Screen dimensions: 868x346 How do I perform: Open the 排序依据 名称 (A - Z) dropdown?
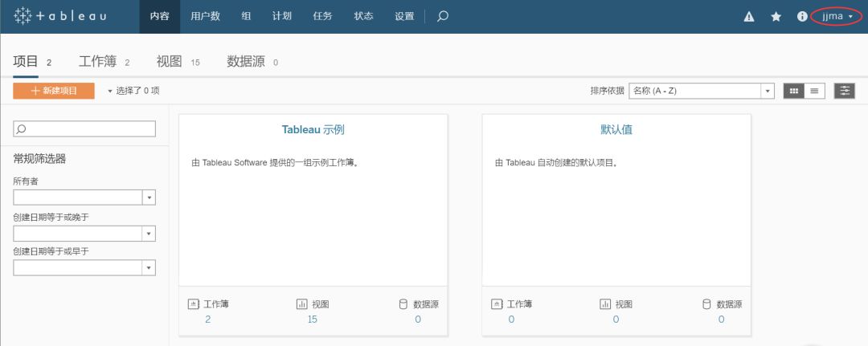point(702,92)
